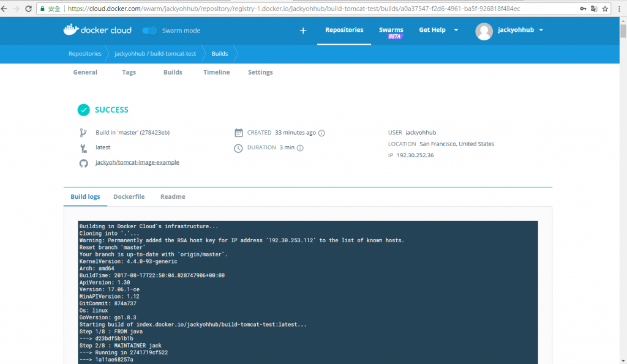The image size is (627, 364).
Task: Select the Readme tab
Action: 173,196
